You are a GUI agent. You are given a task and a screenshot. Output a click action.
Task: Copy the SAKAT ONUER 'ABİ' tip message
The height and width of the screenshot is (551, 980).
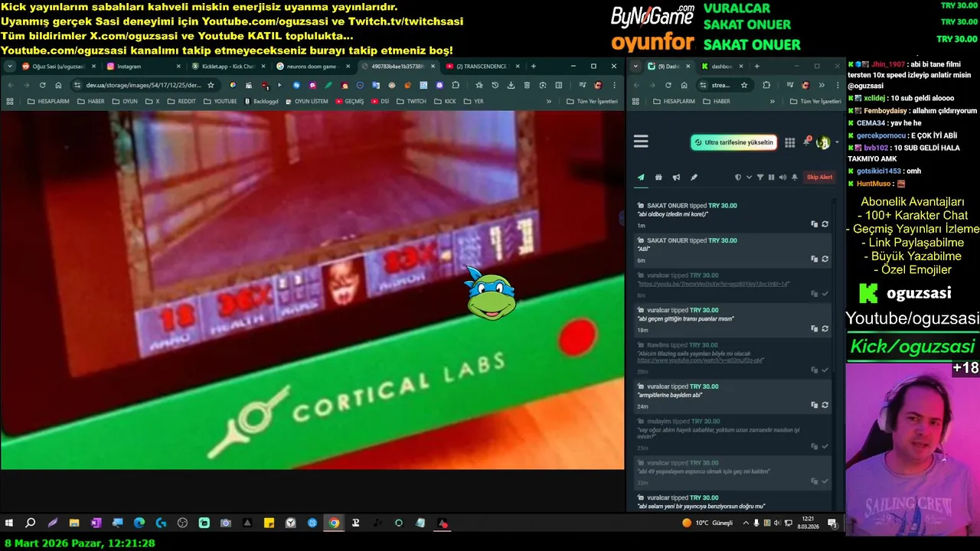point(815,259)
